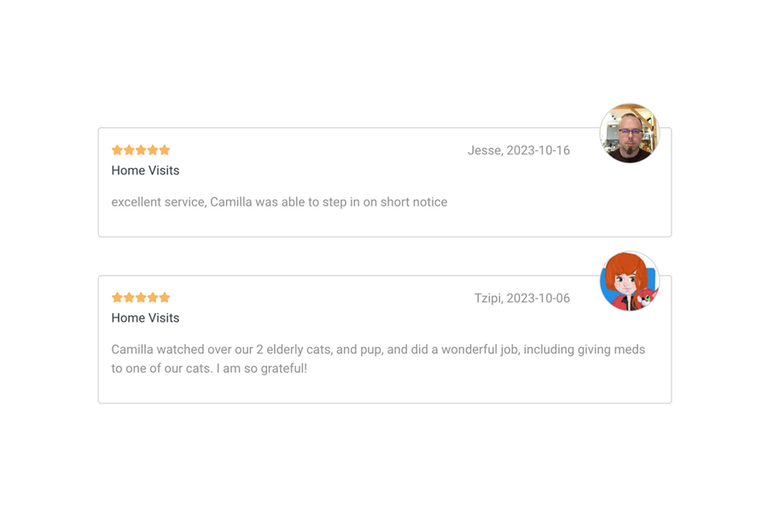This screenshot has width=768, height=512.
Task: Click Tzipi's cartoon avatar picture
Action: (x=629, y=281)
